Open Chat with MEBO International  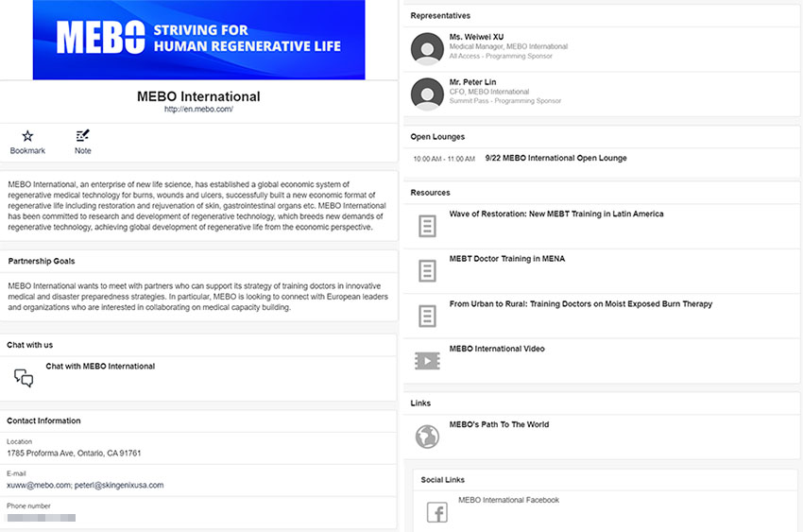pos(100,367)
